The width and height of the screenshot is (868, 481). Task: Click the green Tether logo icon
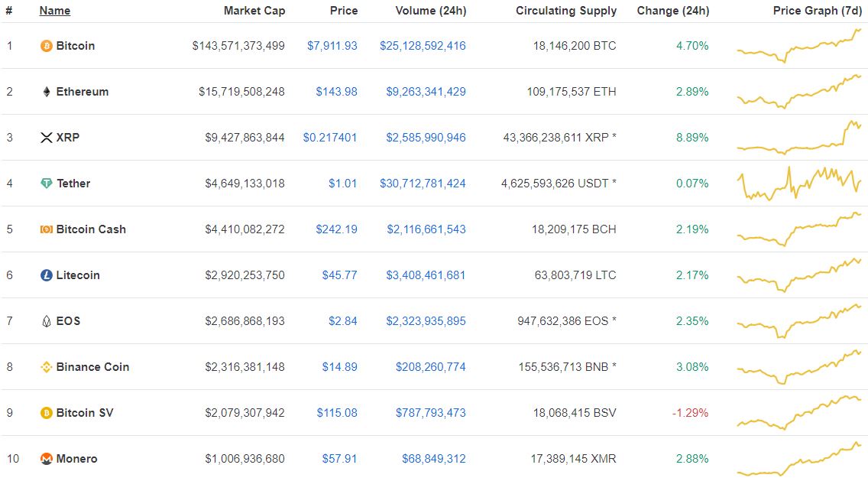point(47,184)
